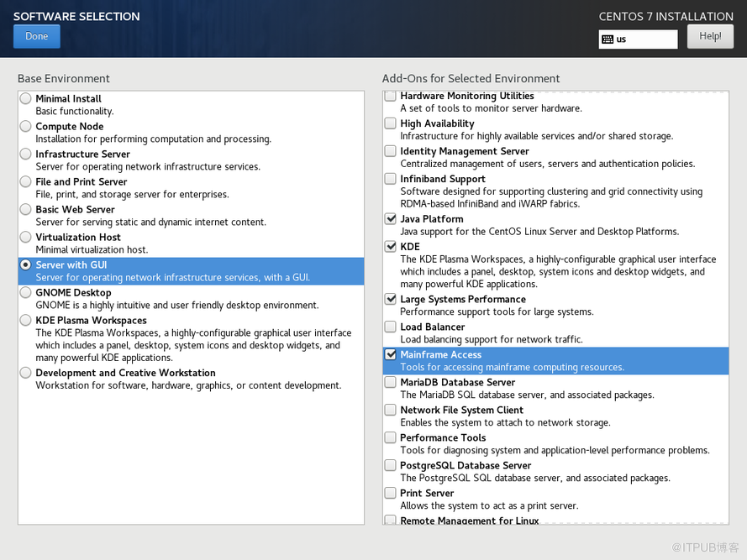Click the keyboard layout icon

click(x=607, y=39)
